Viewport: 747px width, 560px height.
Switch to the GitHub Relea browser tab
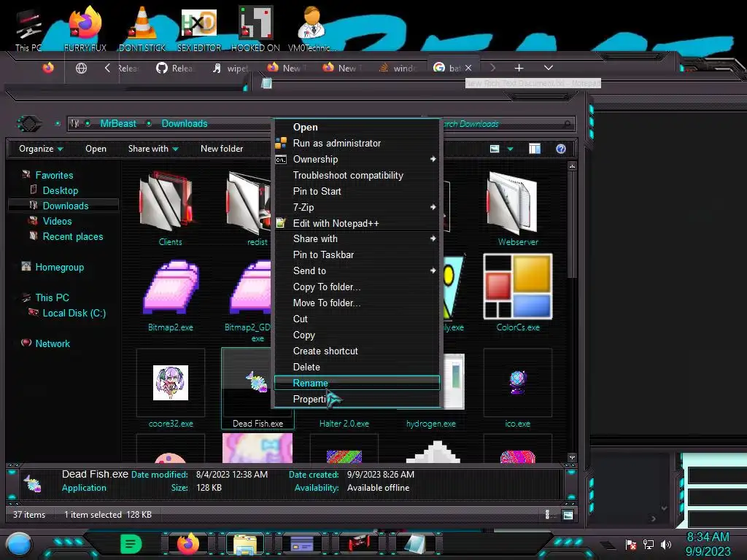175,68
